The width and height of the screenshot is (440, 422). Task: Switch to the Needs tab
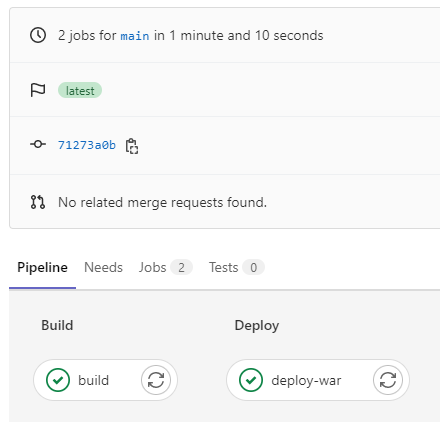point(103,267)
